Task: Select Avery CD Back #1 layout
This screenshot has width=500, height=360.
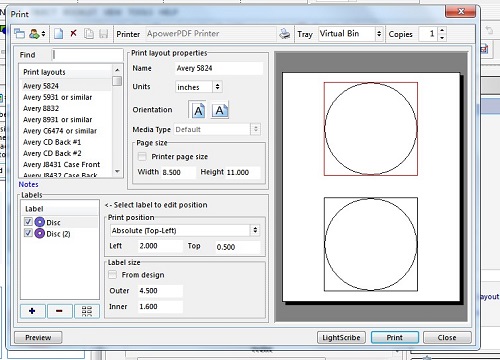Action: [x=66, y=142]
